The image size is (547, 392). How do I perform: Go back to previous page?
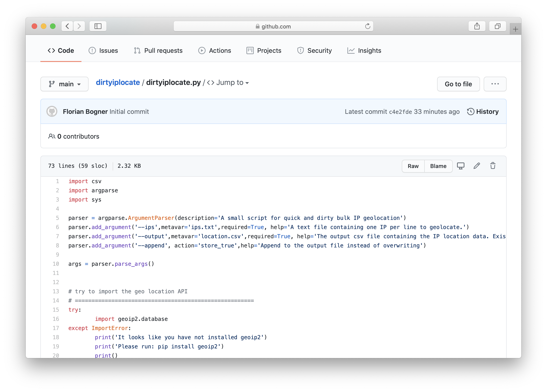click(67, 26)
